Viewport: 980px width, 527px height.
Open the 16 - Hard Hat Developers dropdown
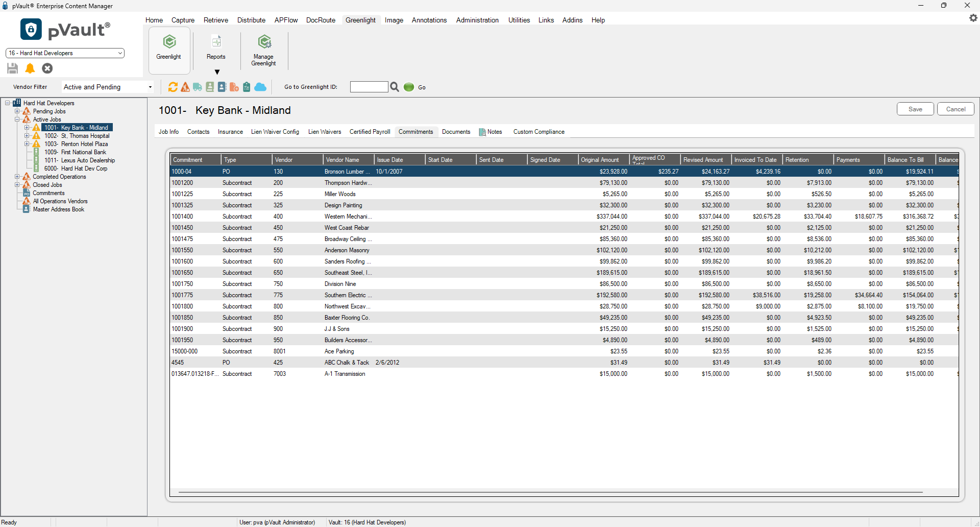pyautogui.click(x=65, y=53)
